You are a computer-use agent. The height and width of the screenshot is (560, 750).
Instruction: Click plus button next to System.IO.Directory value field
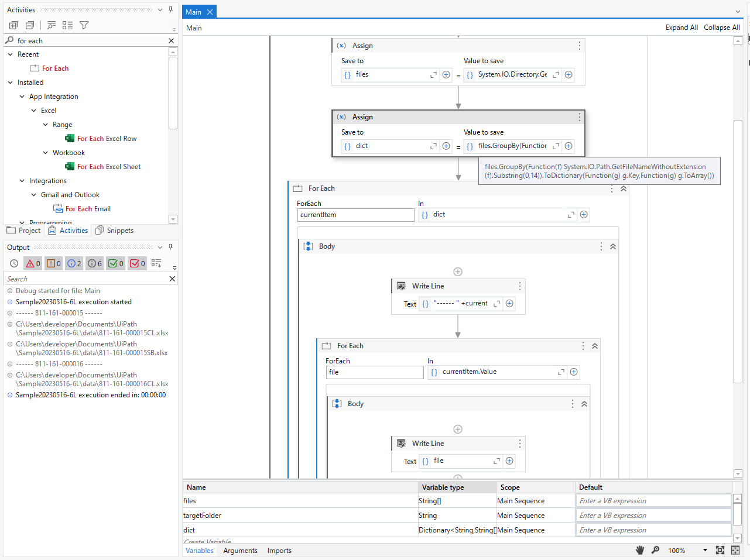[569, 74]
